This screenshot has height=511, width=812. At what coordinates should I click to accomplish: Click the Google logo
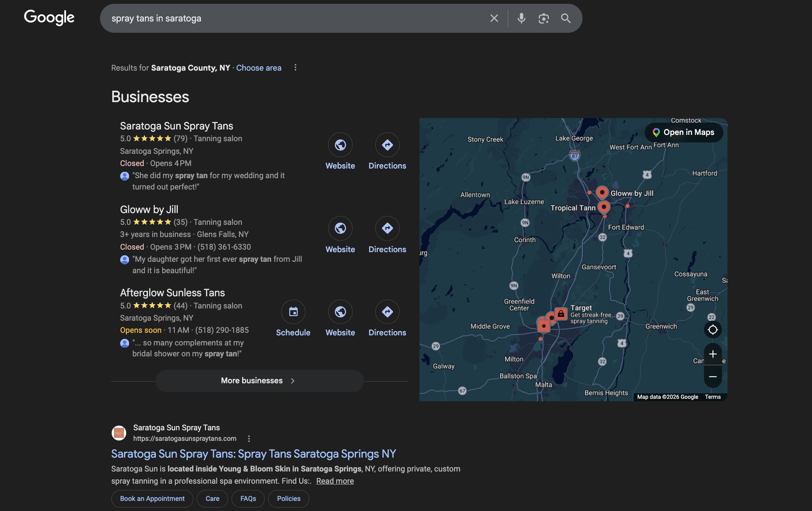pyautogui.click(x=49, y=18)
